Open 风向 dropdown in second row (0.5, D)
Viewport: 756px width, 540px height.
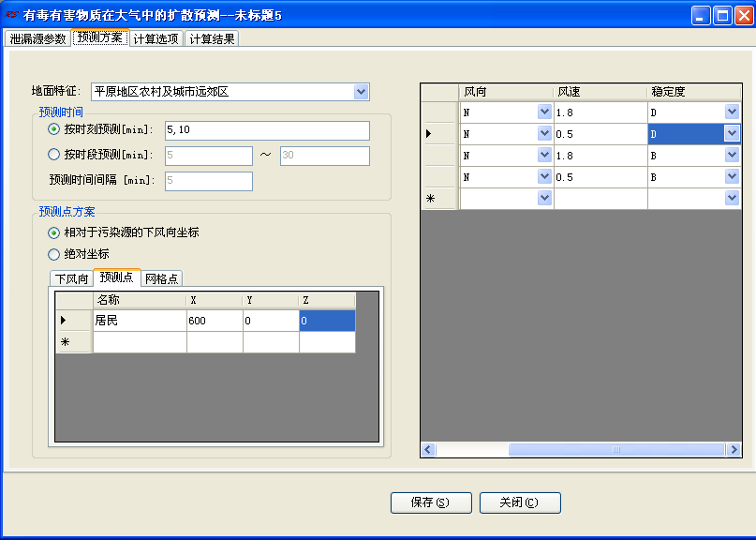544,133
